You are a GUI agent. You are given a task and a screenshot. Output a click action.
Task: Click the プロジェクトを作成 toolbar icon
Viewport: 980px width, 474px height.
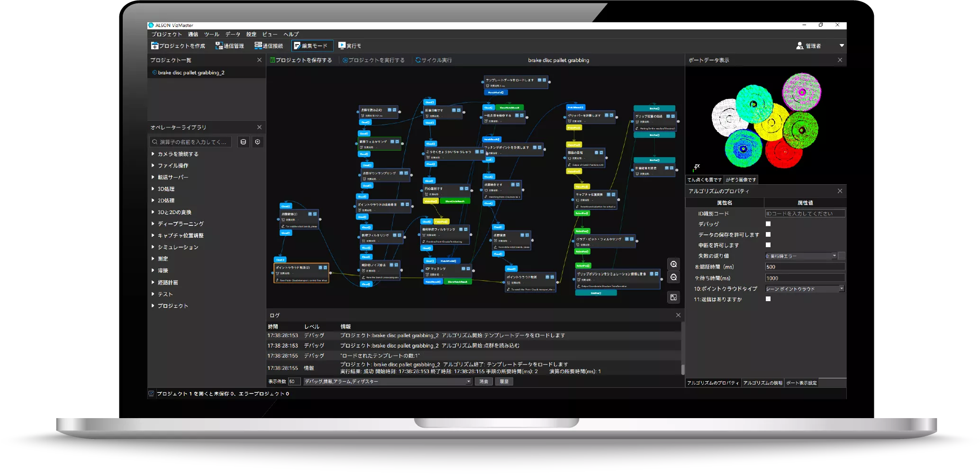[x=154, y=46]
